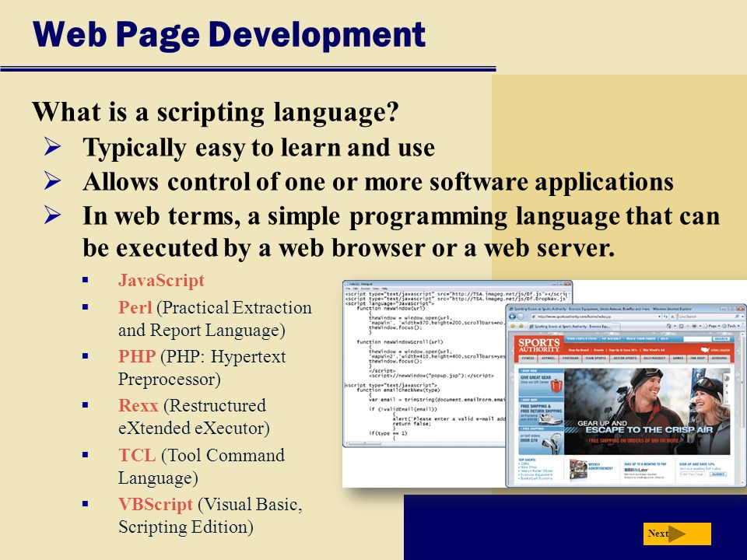Open the ACTION SPORTS tab on Sports Authority
The height and width of the screenshot is (560, 747).
[625, 358]
